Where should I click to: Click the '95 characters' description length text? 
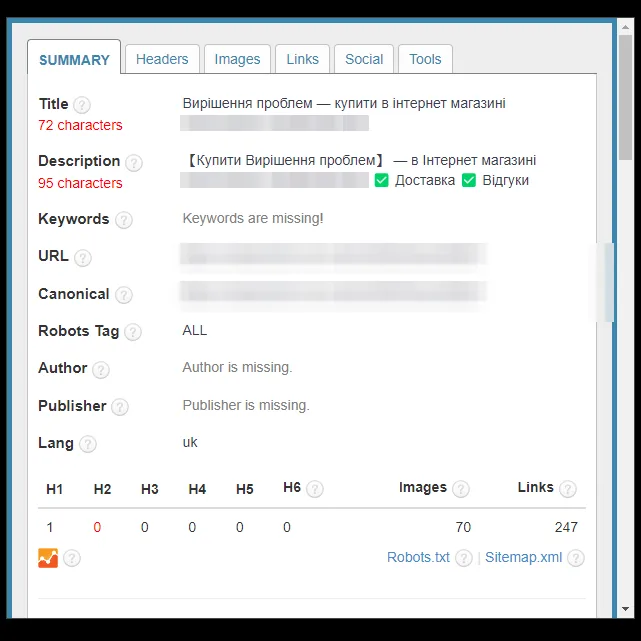[80, 183]
